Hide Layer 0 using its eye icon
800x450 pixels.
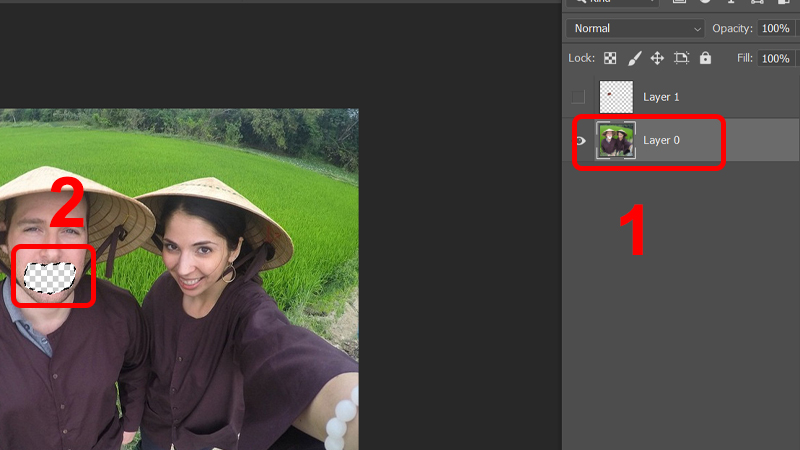point(580,140)
